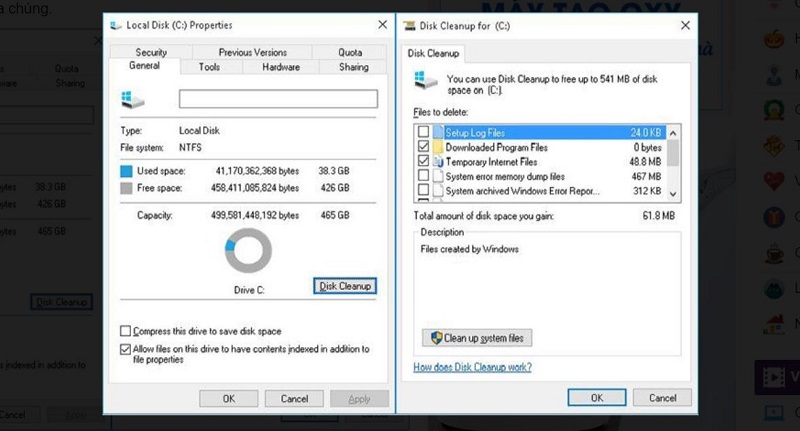800x431 pixels.
Task: Click Clean up system files button
Action: pyautogui.click(x=477, y=338)
